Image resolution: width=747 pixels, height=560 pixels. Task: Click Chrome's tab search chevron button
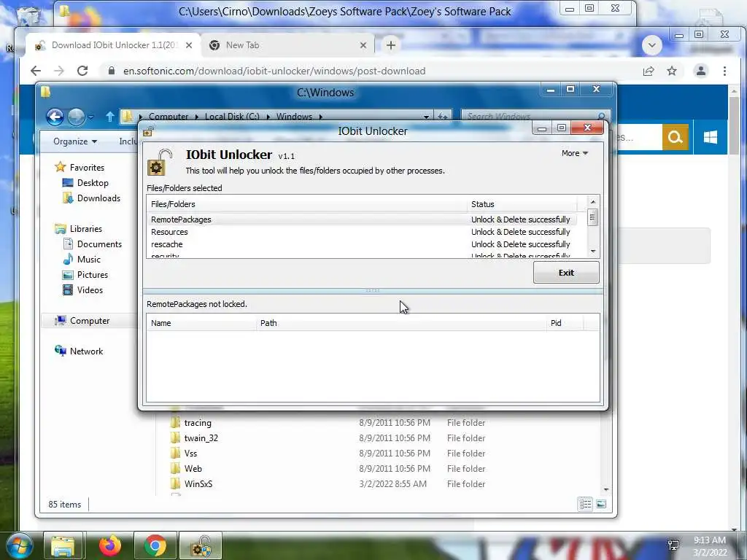click(651, 45)
